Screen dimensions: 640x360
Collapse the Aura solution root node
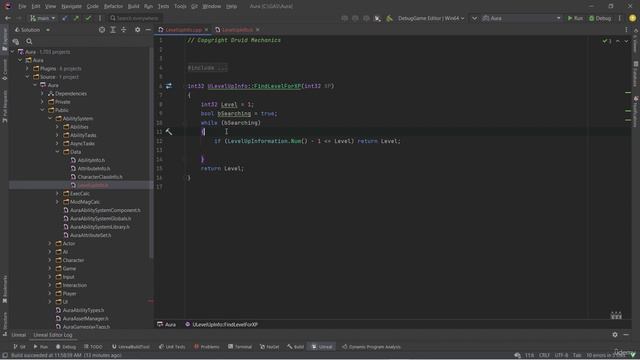13,52
